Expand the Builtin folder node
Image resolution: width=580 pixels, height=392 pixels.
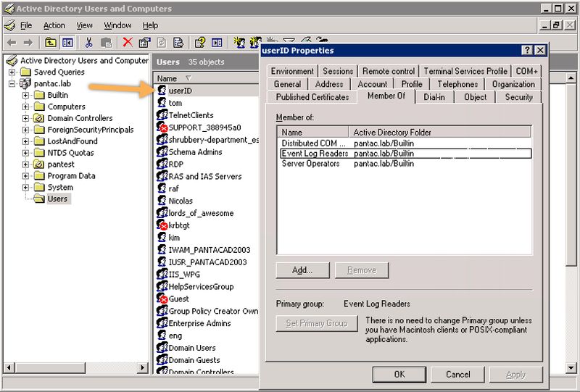(x=27, y=96)
